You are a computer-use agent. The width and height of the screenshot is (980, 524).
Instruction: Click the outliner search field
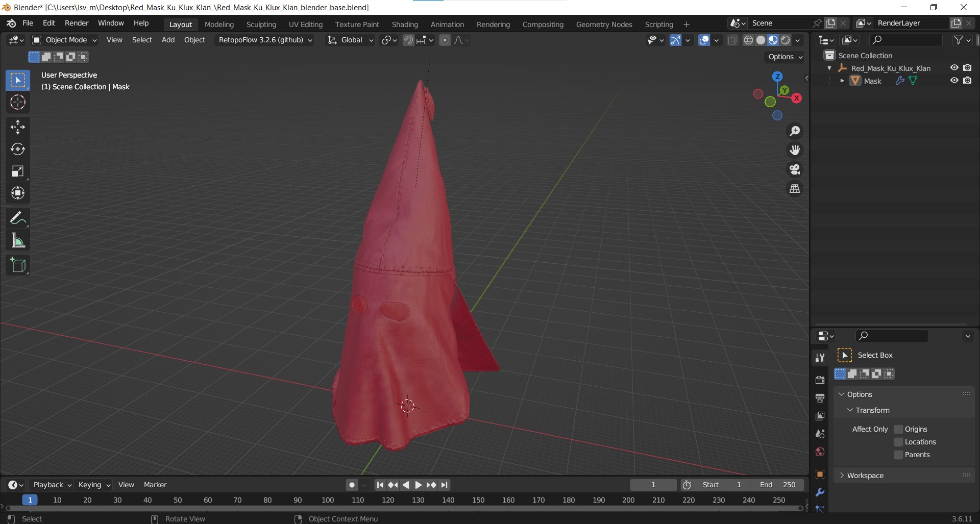[x=905, y=40]
